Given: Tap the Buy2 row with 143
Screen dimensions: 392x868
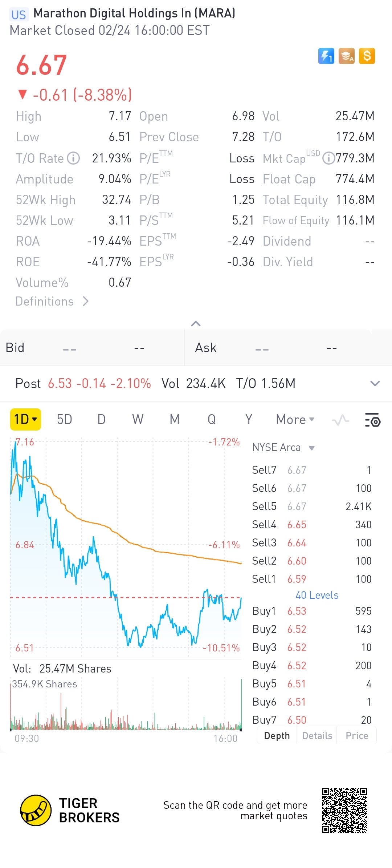Looking at the screenshot, I should (312, 629).
